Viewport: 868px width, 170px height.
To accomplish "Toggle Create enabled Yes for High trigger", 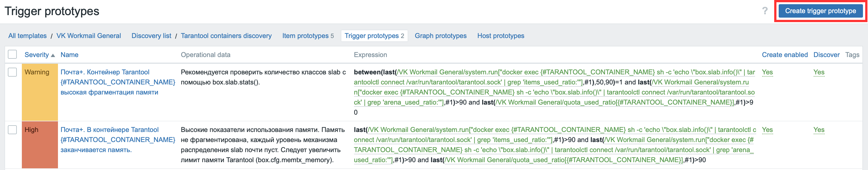I will click(x=767, y=130).
